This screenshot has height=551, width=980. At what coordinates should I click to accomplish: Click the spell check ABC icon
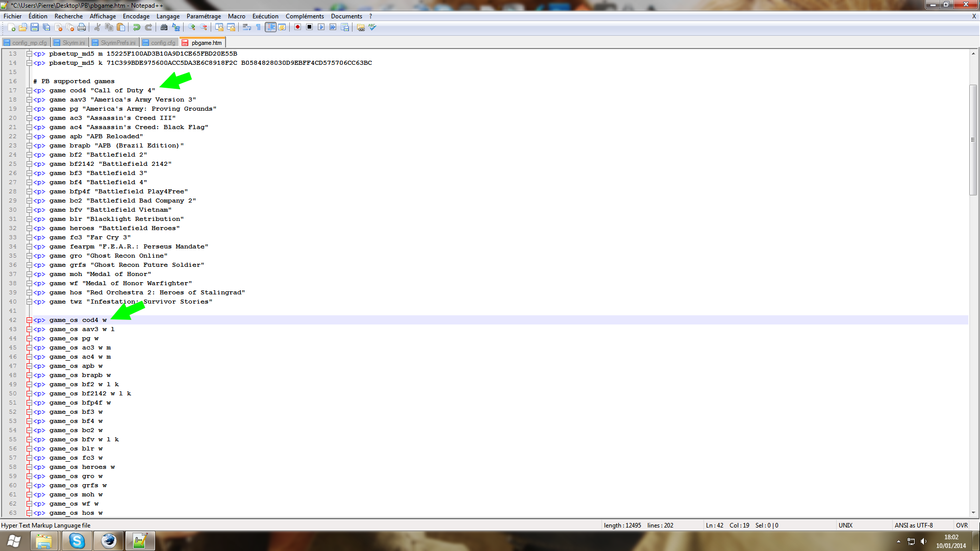pyautogui.click(x=372, y=28)
